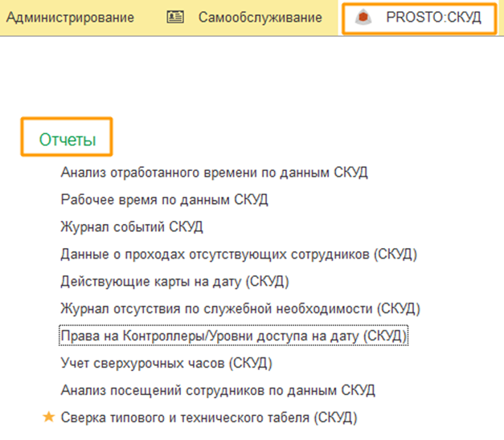Click the PROSTO:СКУД red logo icon
Image resolution: width=504 pixels, height=440 pixels.
[363, 18]
